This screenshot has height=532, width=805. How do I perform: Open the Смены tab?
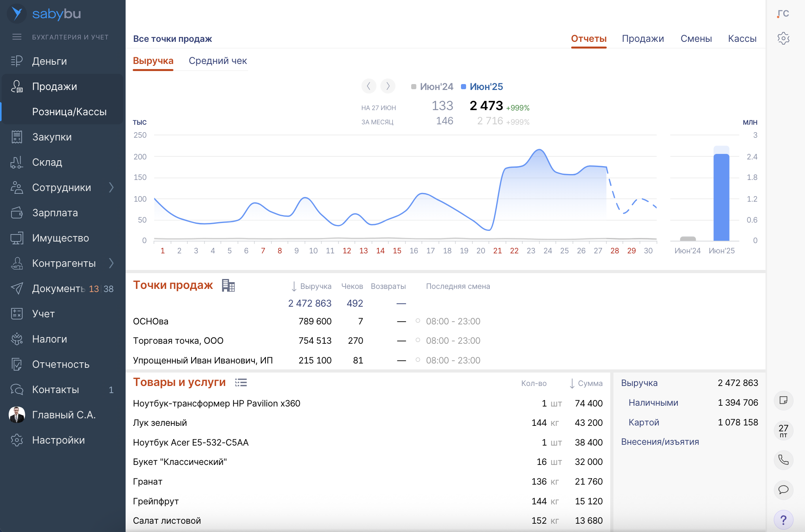point(696,39)
